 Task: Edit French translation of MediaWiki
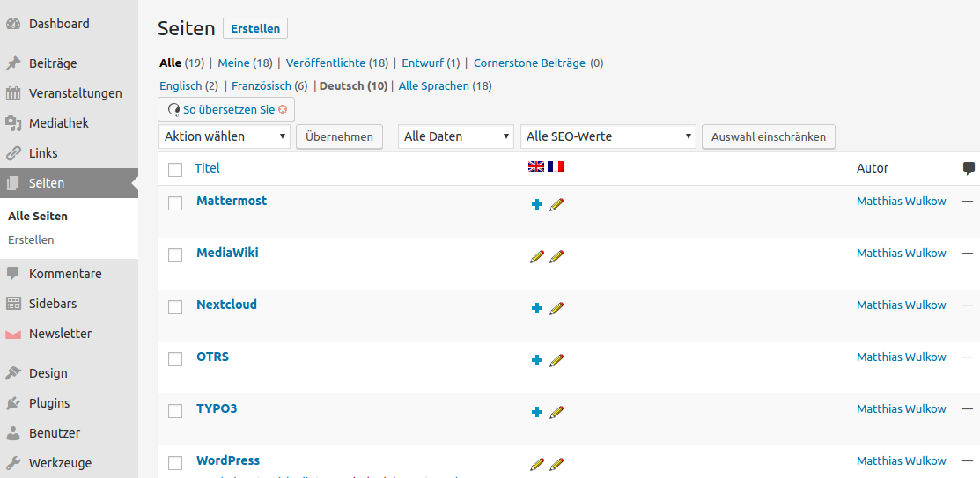(556, 256)
